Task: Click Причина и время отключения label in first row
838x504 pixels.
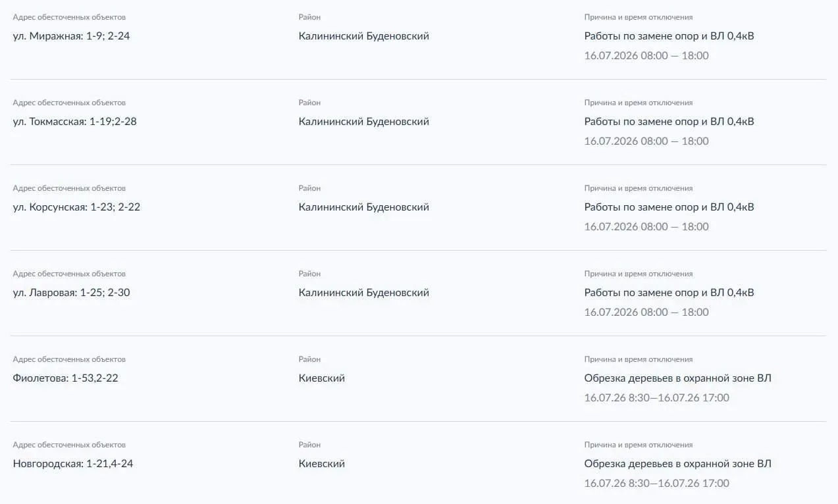Action: pyautogui.click(x=639, y=17)
